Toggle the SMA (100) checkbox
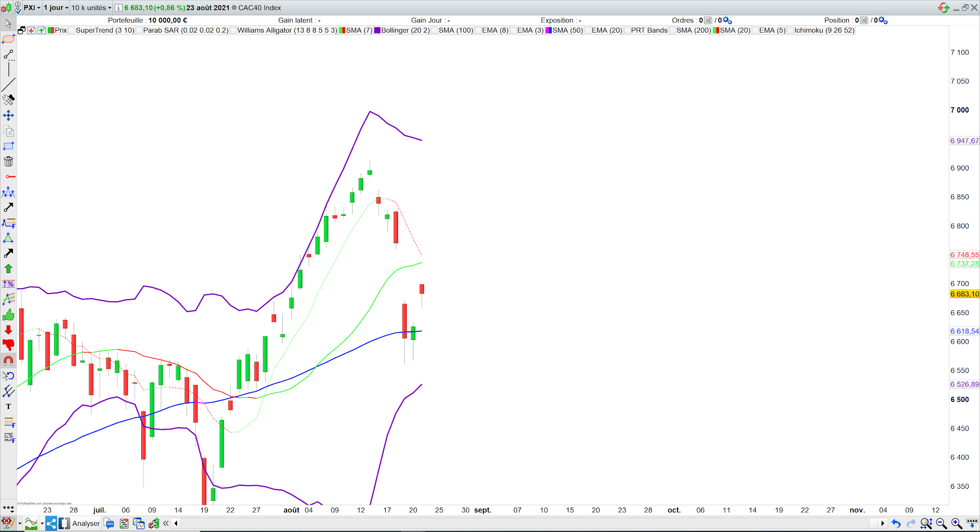 tap(434, 30)
